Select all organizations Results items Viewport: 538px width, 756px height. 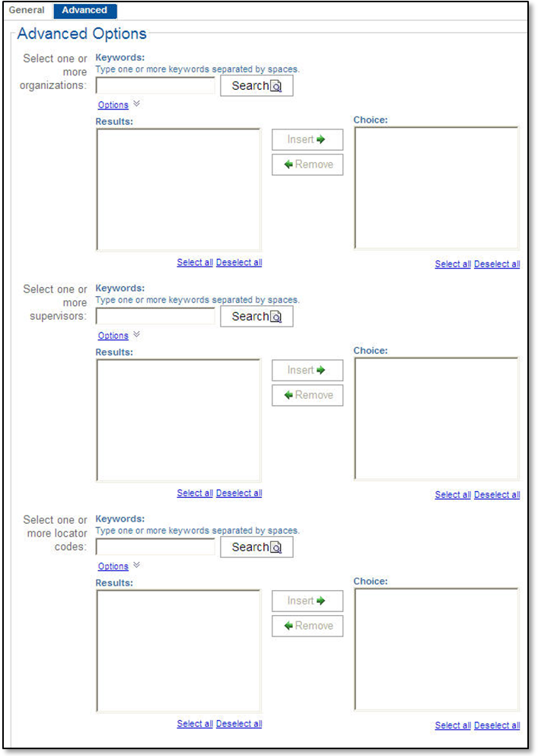[195, 263]
